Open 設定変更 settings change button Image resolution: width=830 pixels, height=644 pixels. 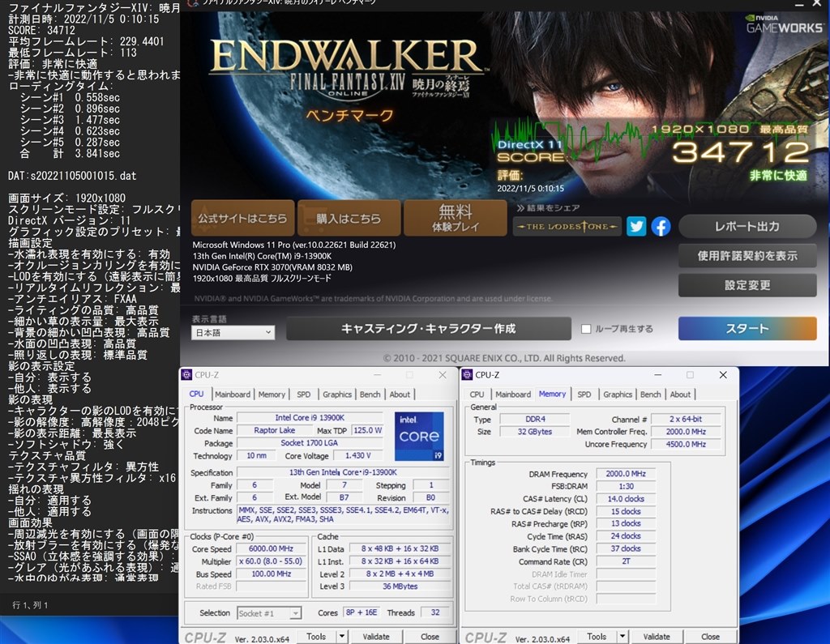pyautogui.click(x=747, y=285)
